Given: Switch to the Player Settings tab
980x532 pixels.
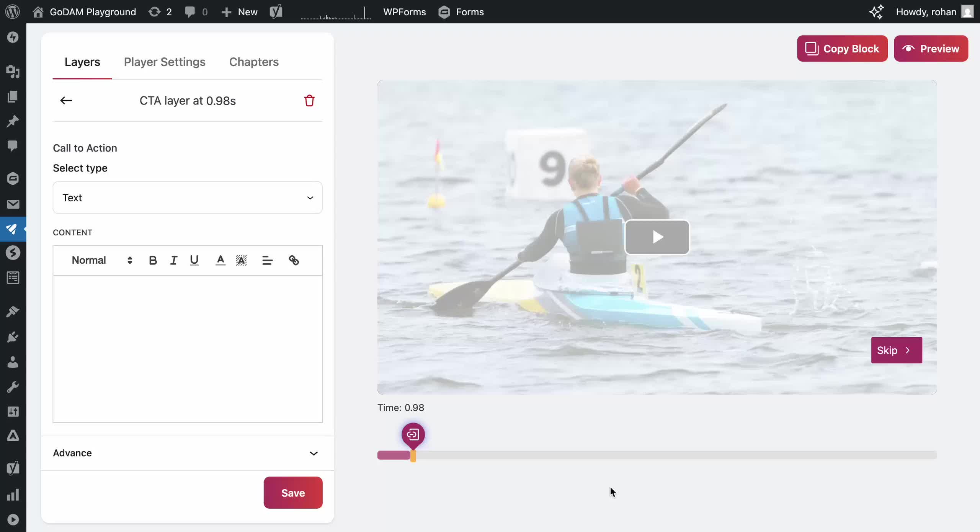Looking at the screenshot, I should [164, 62].
